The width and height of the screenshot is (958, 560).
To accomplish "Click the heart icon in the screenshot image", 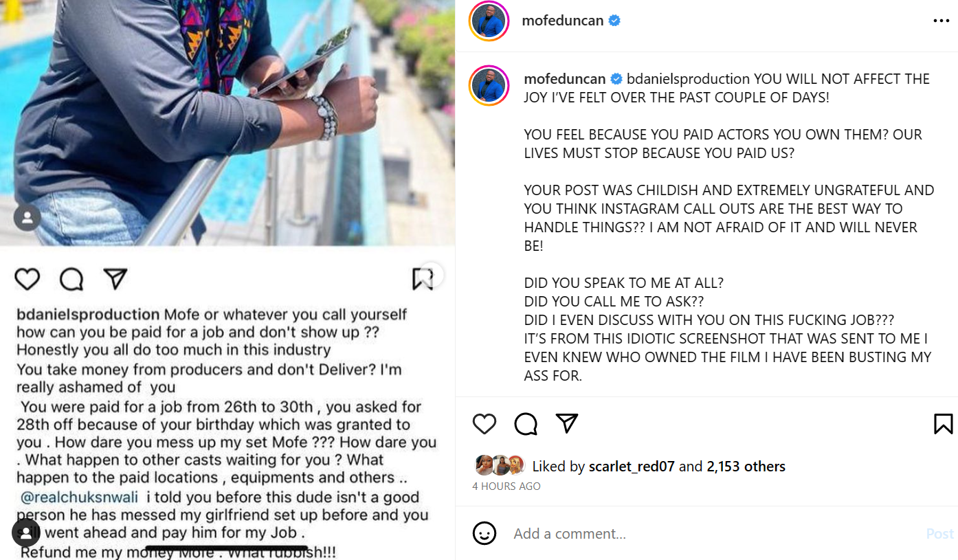I will [x=27, y=279].
